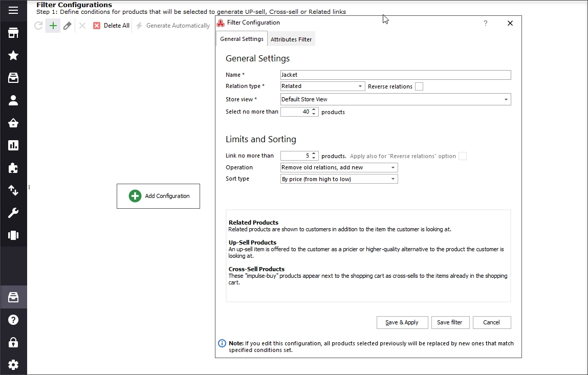Open the settings gear icon in the sidebar
This screenshot has width=588, height=375.
pyautogui.click(x=13, y=364)
